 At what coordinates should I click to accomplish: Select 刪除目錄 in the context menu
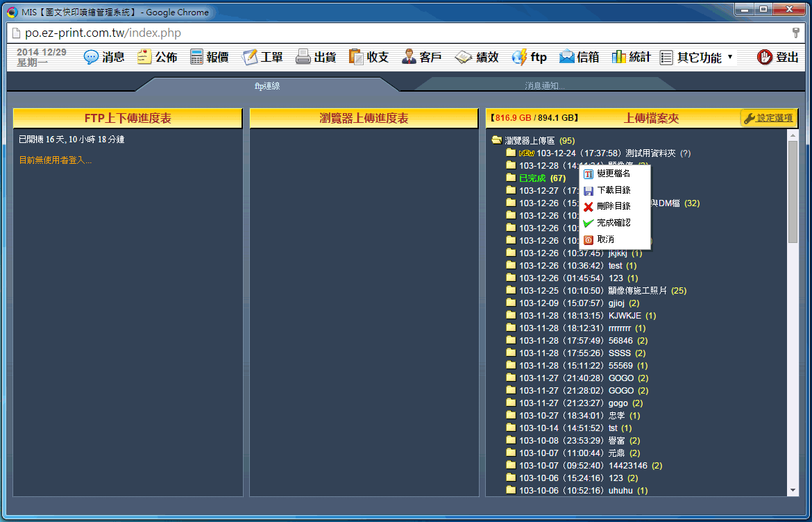614,206
